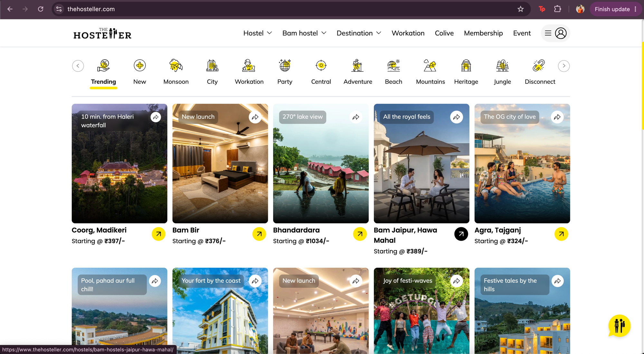Open The Hosteller chat bubble widget

coord(619,326)
